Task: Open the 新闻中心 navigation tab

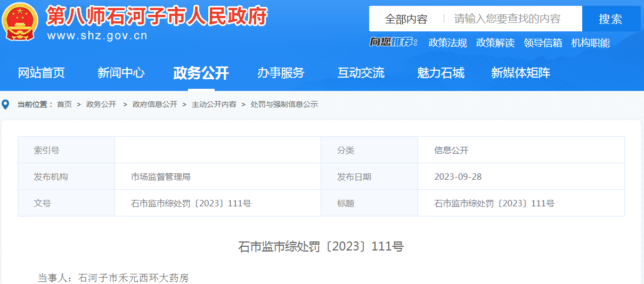Action: [x=121, y=73]
